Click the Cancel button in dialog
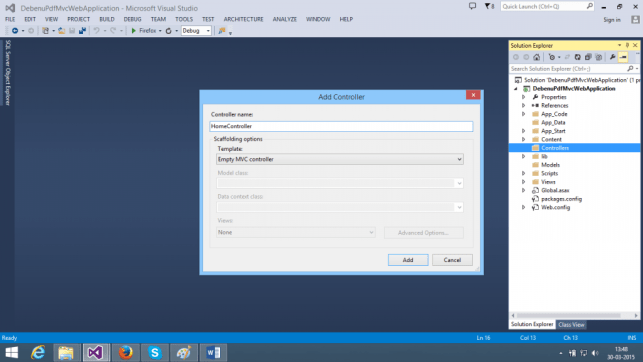 pos(452,260)
